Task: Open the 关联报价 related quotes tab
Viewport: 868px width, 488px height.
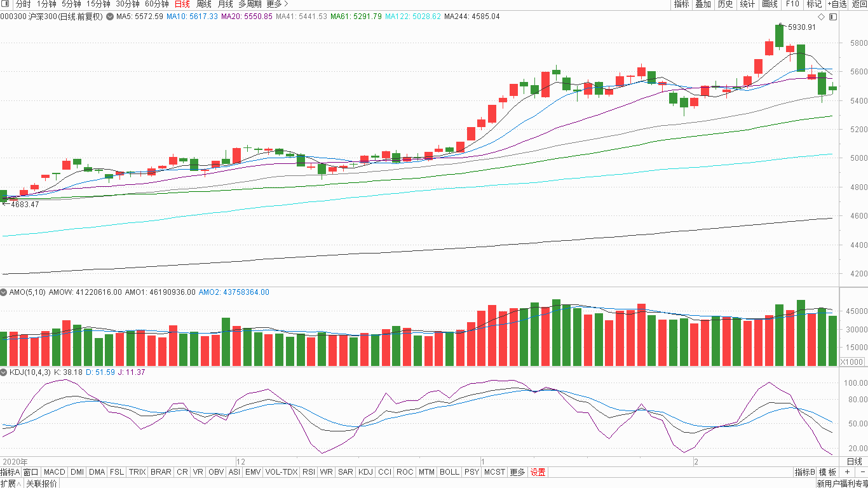Action: (x=42, y=484)
